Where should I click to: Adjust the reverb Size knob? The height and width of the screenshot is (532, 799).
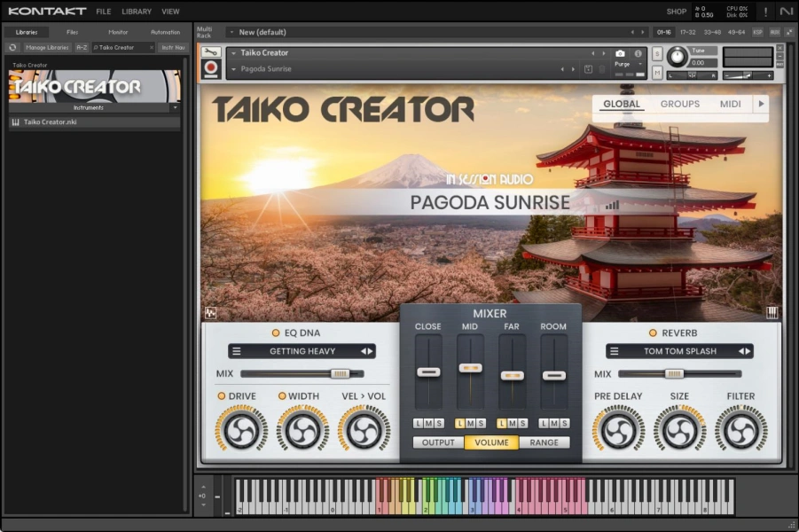(x=680, y=431)
